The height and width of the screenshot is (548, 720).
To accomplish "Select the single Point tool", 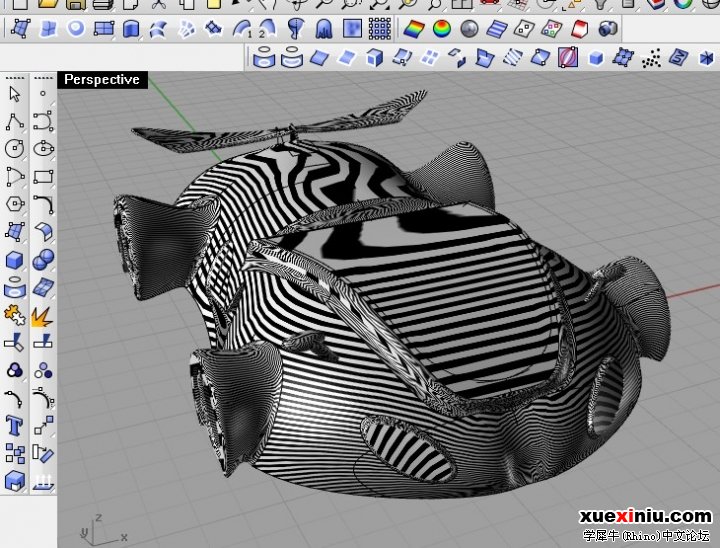I will 43,94.
